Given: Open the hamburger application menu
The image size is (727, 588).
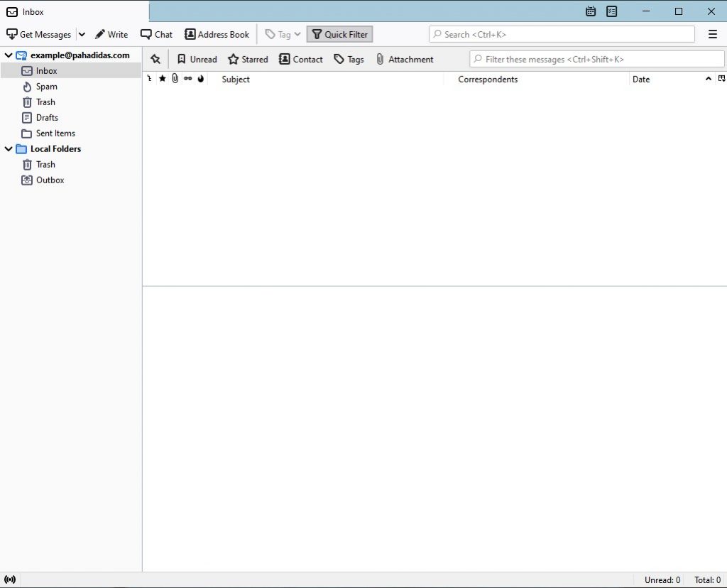Looking at the screenshot, I should pyautogui.click(x=713, y=34).
